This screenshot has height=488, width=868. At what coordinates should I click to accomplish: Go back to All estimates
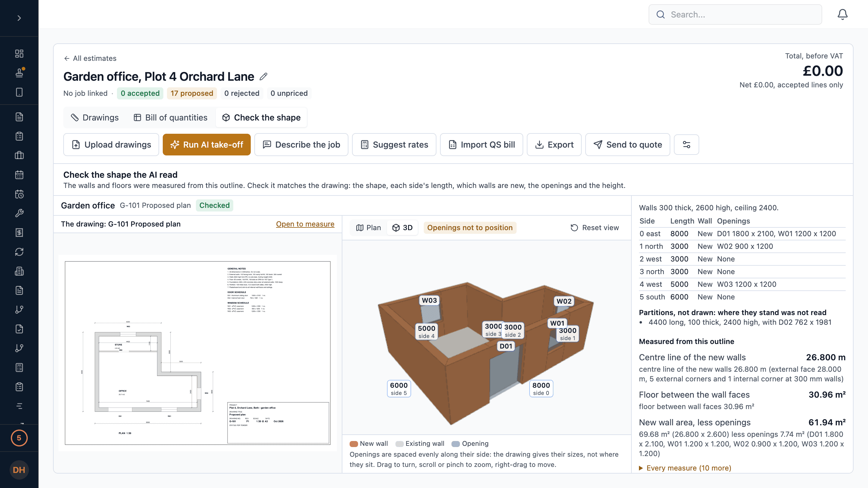pyautogui.click(x=90, y=58)
